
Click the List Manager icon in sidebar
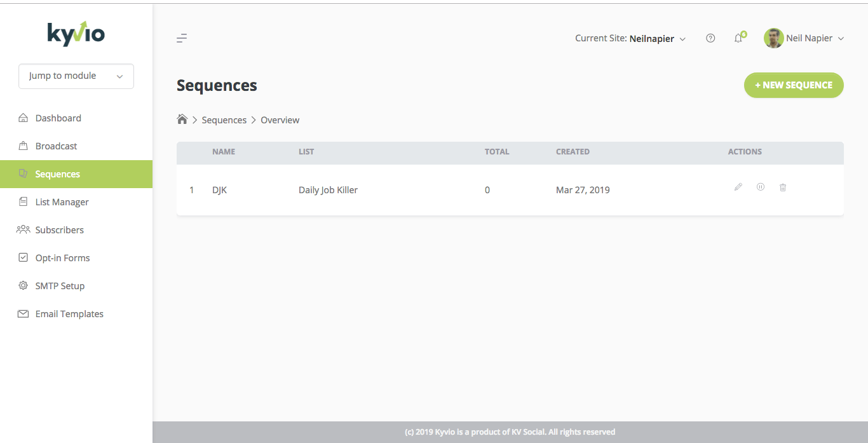point(24,202)
